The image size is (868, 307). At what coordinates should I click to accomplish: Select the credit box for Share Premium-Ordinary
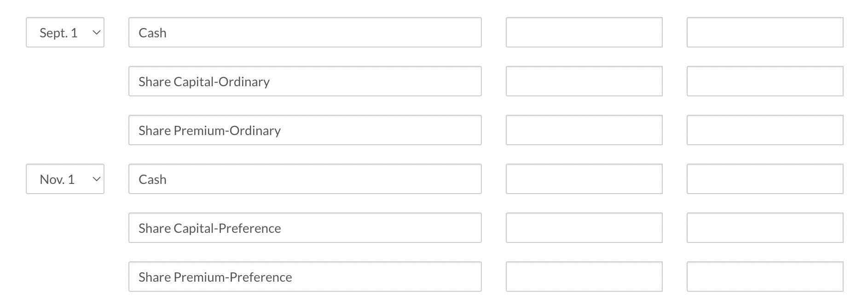[x=765, y=130]
